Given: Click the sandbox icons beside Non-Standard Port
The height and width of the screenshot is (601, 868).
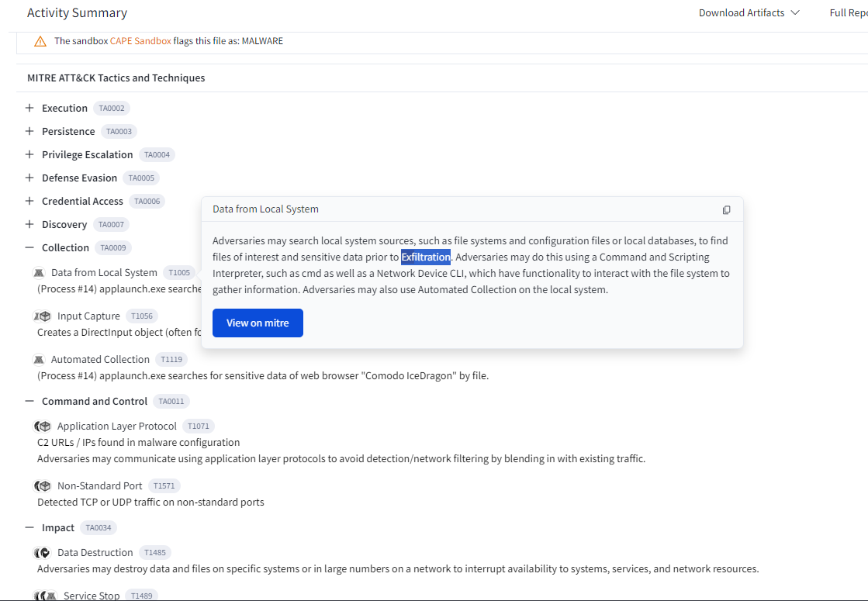Looking at the screenshot, I should coord(42,485).
